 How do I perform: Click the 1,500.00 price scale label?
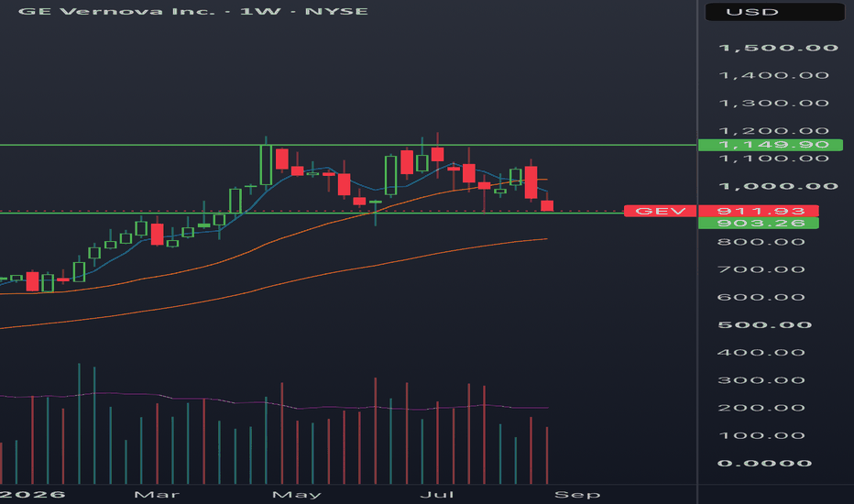(778, 48)
